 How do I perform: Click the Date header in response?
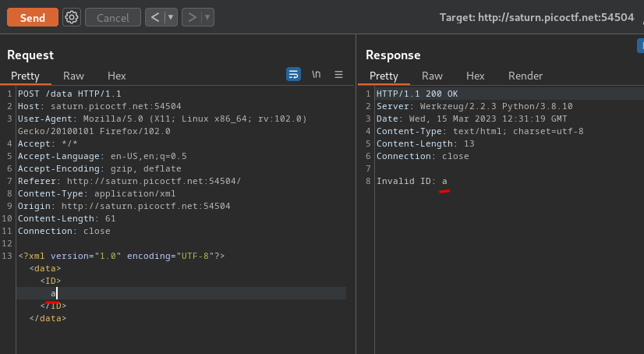tap(472, 119)
